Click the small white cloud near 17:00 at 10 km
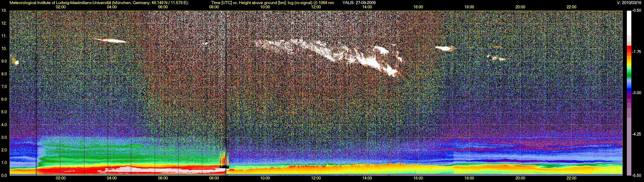Image resolution: width=644 pixels, height=182 pixels. (x=445, y=48)
